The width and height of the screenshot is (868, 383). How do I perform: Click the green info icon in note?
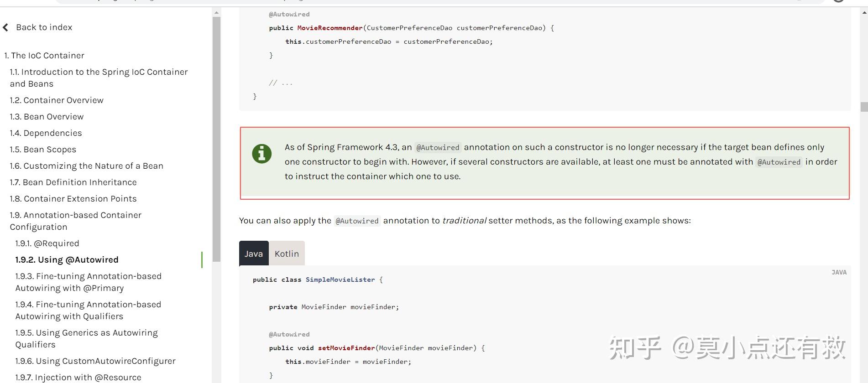[x=262, y=154]
